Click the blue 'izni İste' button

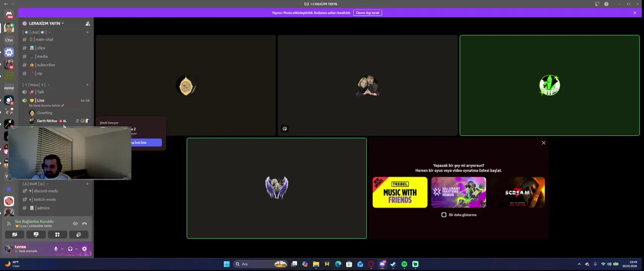147,143
